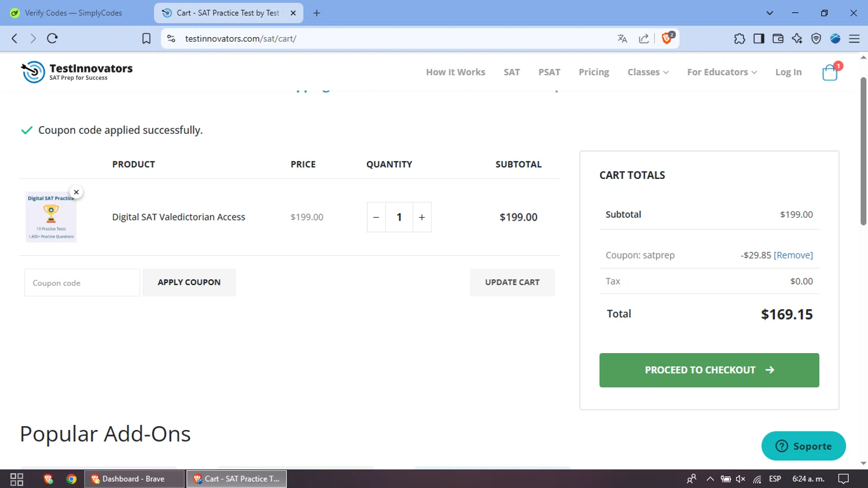This screenshot has width=868, height=488.
Task: Open the Brave VPN shield icon
Action: 816,38
